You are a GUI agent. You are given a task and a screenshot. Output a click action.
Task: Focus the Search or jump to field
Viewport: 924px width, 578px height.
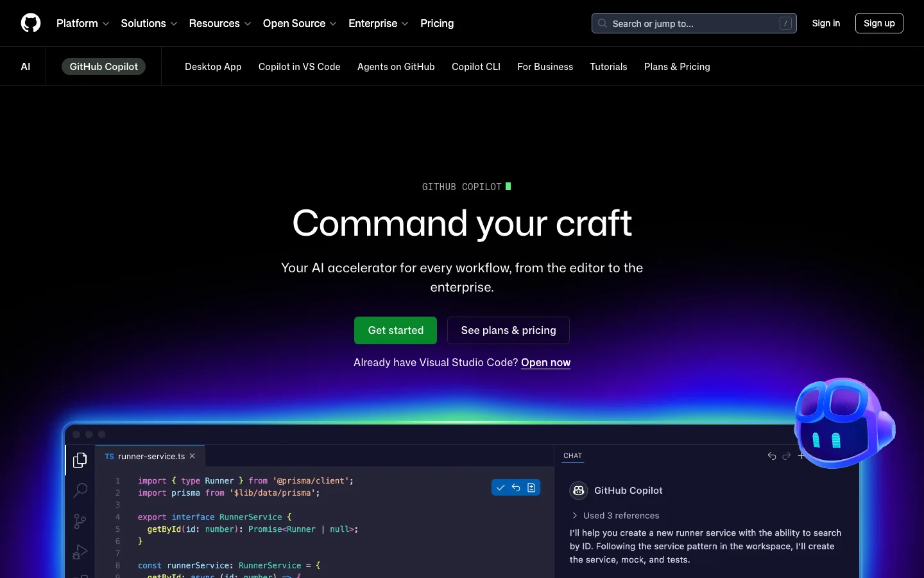point(694,23)
